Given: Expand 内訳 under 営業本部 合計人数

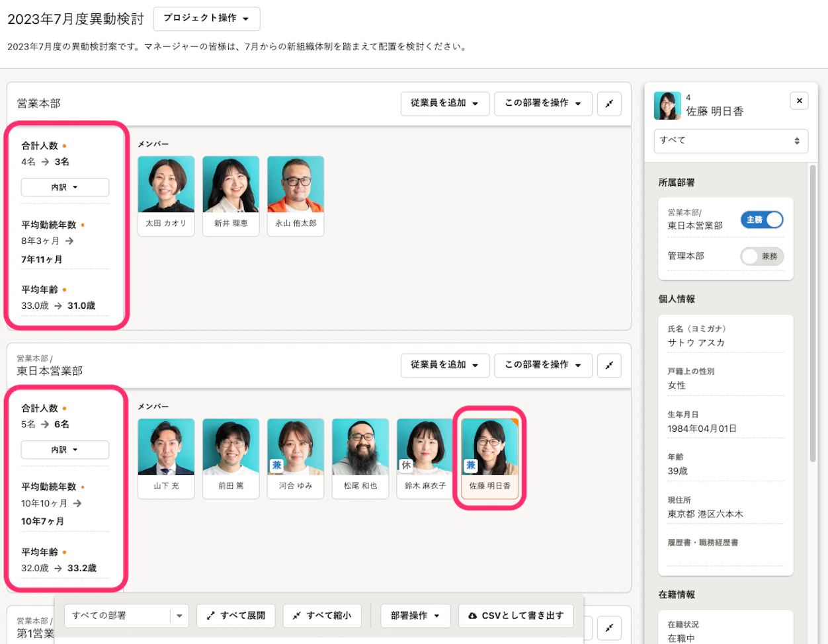Looking at the screenshot, I should pyautogui.click(x=65, y=187).
